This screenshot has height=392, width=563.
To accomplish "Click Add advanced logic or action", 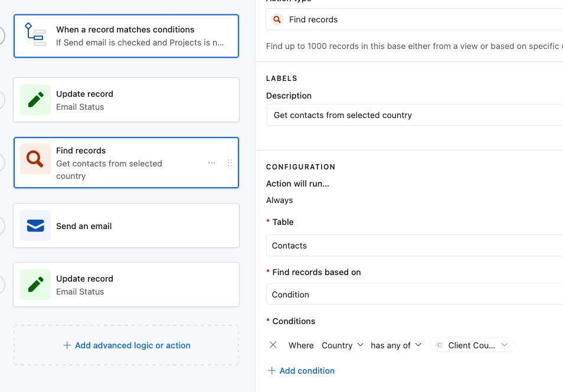I will [x=126, y=345].
